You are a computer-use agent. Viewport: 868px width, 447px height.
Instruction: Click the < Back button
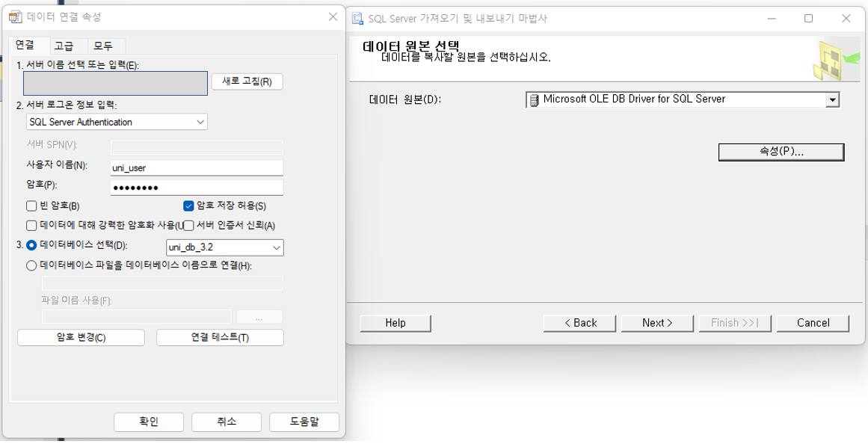579,323
